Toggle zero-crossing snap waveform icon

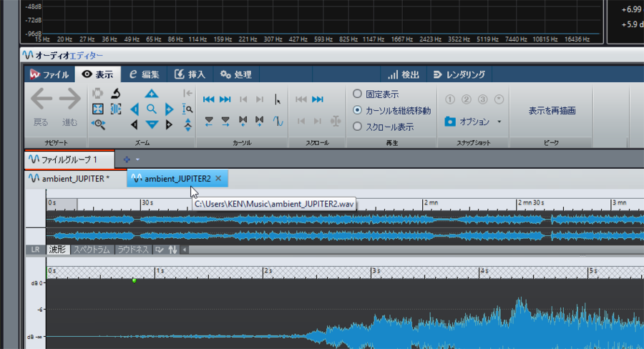[278, 121]
